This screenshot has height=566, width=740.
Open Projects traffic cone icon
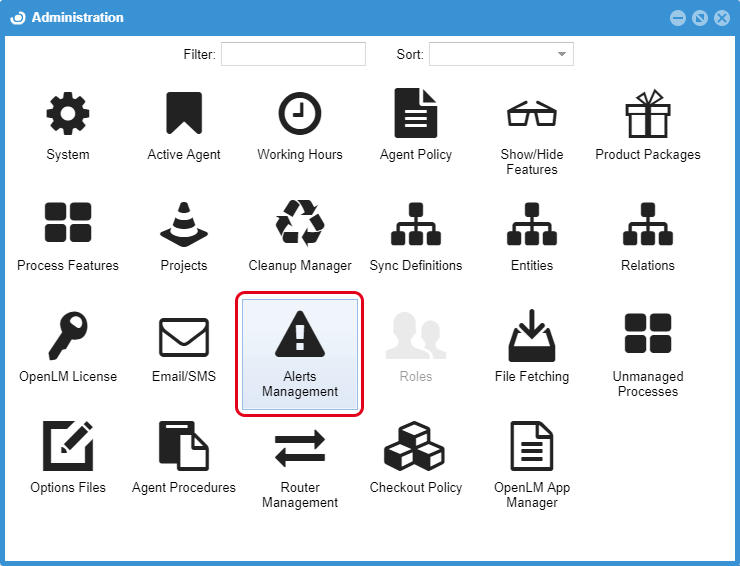pos(184,224)
